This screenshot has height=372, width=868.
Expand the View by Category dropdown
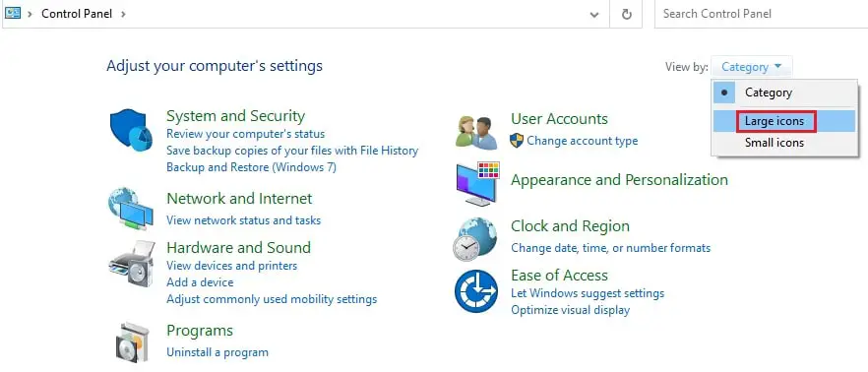pos(752,67)
